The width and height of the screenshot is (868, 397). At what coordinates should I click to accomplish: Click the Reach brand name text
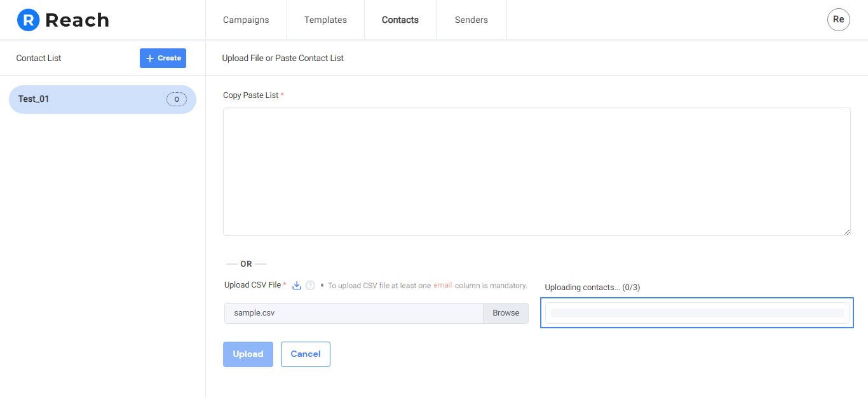coord(77,20)
